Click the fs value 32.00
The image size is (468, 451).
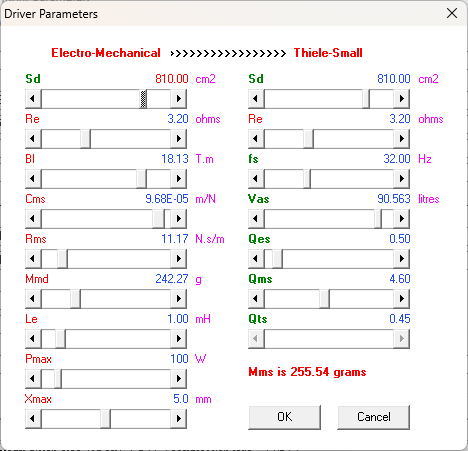pyautogui.click(x=397, y=159)
